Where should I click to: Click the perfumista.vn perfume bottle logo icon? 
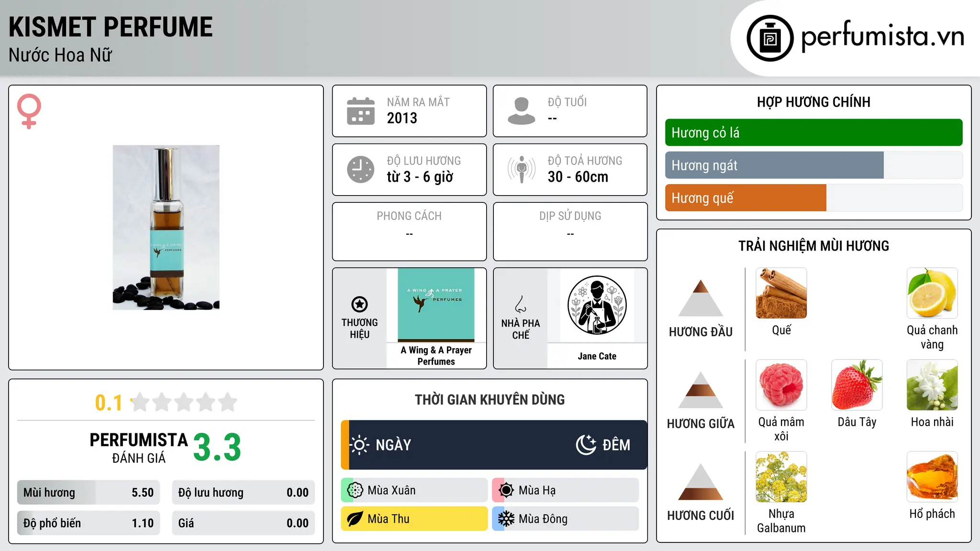coord(770,38)
